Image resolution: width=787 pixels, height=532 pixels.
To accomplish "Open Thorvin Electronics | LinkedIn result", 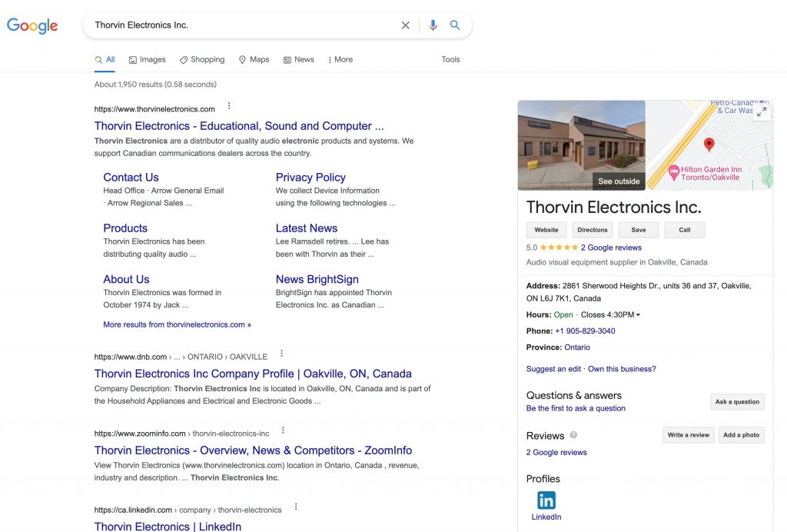I will 168,527.
